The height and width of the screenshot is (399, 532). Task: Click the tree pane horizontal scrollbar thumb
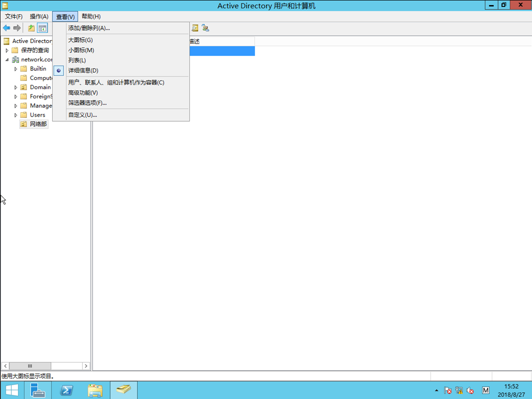(x=30, y=366)
